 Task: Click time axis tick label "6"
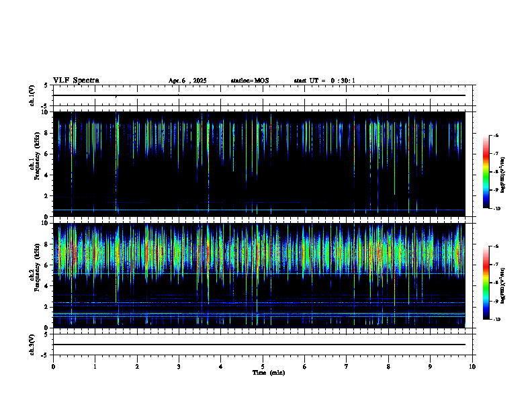tap(304, 367)
